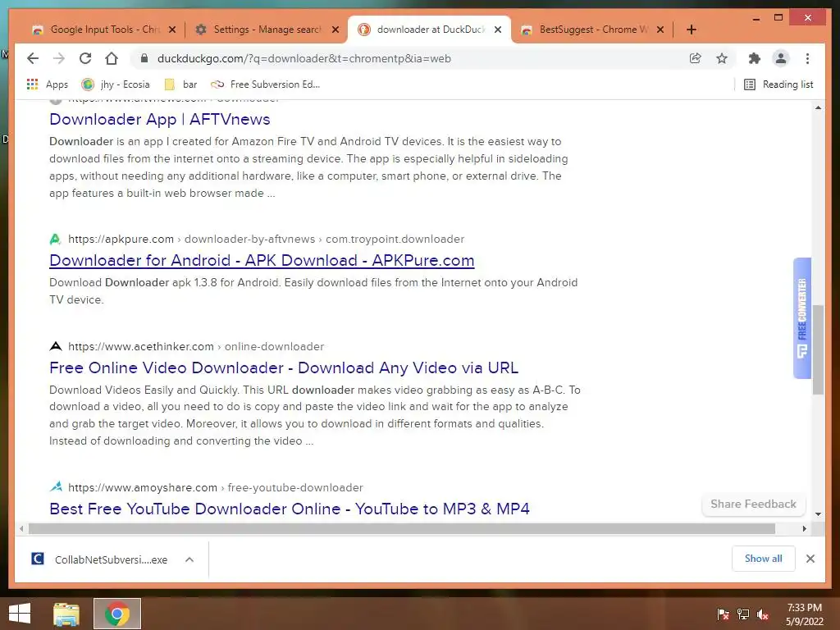
Task: Click the horizontal scroll right arrow
Action: pos(804,529)
